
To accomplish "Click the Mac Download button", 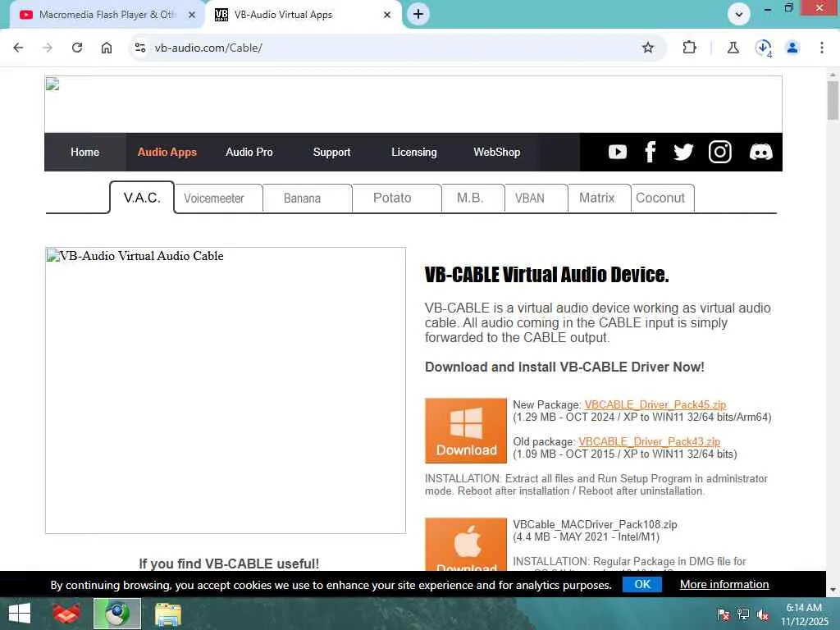I will 466,545.
